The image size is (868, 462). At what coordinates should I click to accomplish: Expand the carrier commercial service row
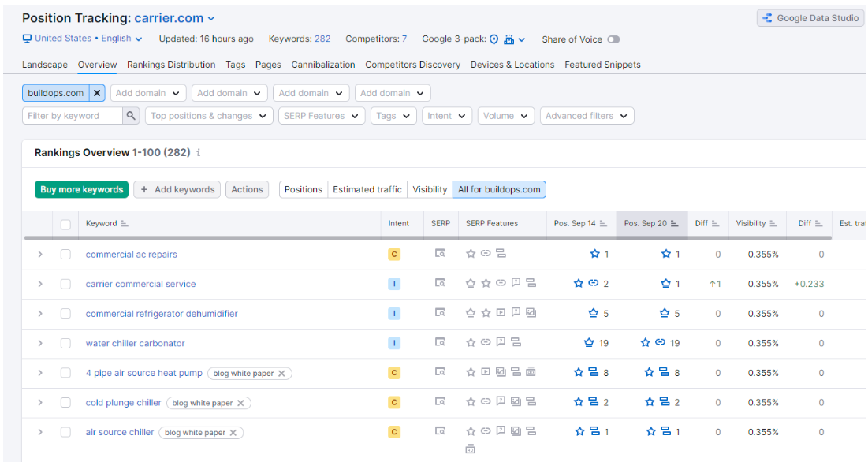point(40,284)
